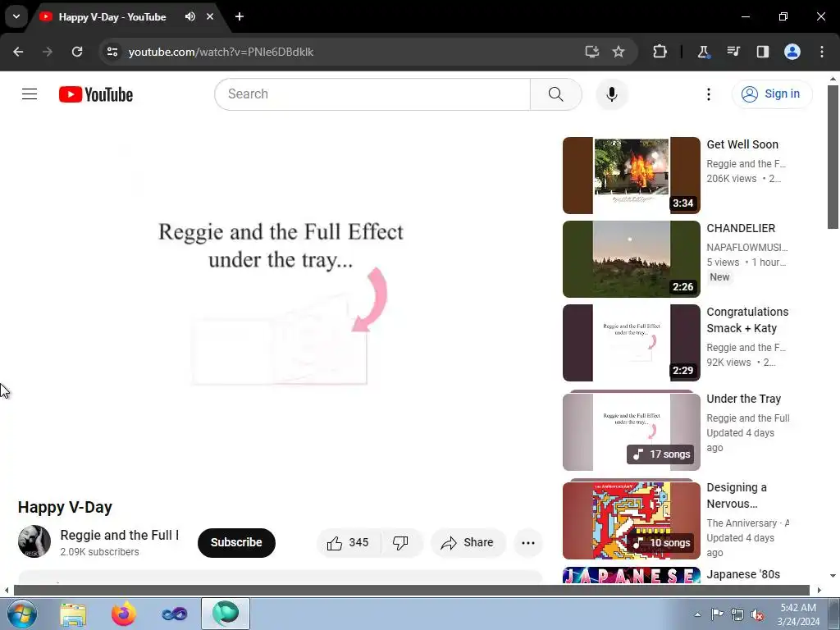Dislike the video with thumbs-down icon

click(x=400, y=543)
